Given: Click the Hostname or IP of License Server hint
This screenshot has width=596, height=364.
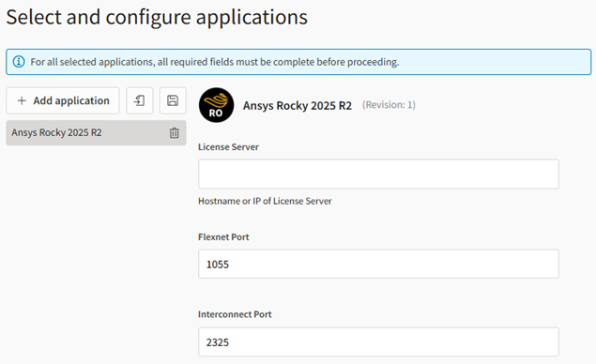Looking at the screenshot, I should click(265, 201).
